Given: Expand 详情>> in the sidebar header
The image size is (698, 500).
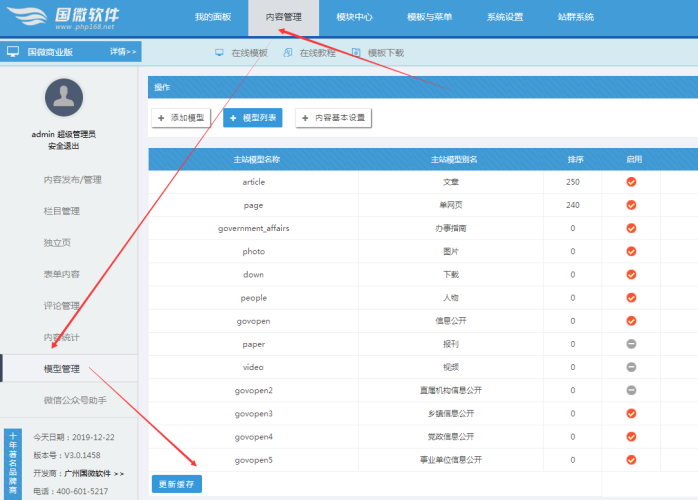Looking at the screenshot, I should 124,51.
